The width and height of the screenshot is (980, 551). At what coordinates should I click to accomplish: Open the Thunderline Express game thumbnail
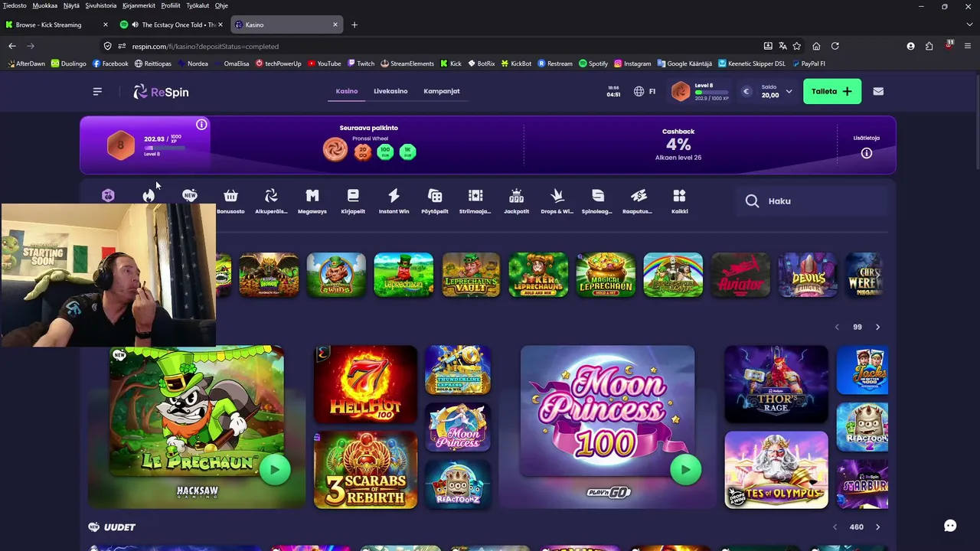tap(458, 370)
